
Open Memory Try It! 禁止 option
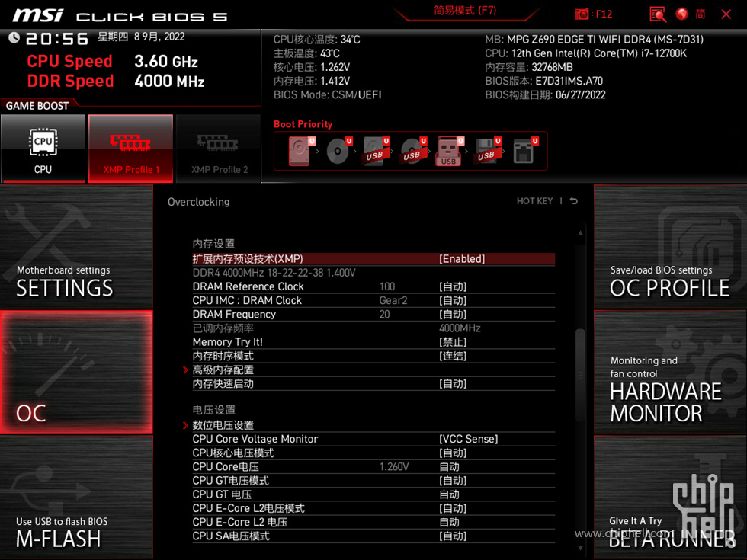coord(373,342)
